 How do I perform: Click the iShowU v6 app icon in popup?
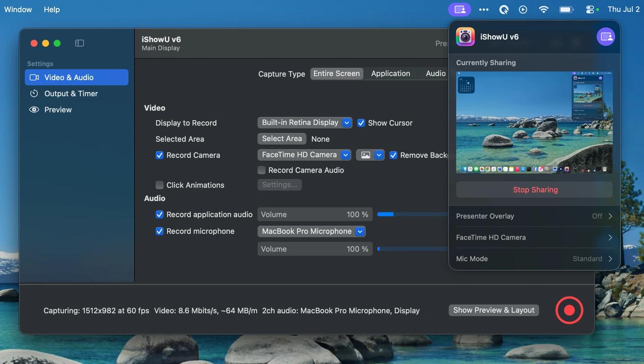tap(465, 37)
